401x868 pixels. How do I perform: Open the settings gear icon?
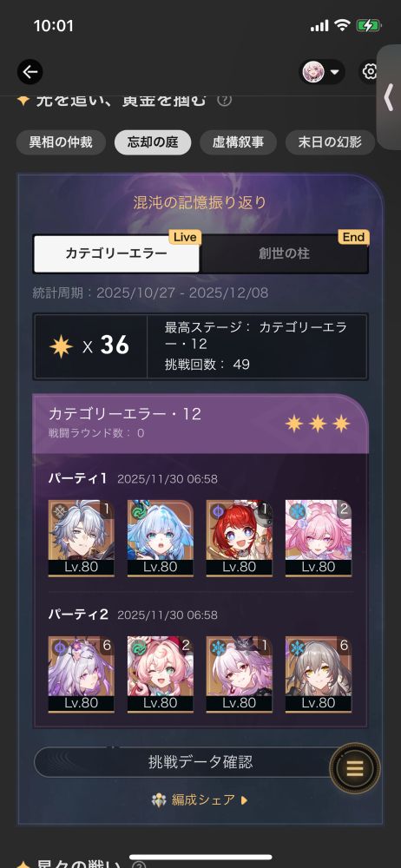(370, 71)
